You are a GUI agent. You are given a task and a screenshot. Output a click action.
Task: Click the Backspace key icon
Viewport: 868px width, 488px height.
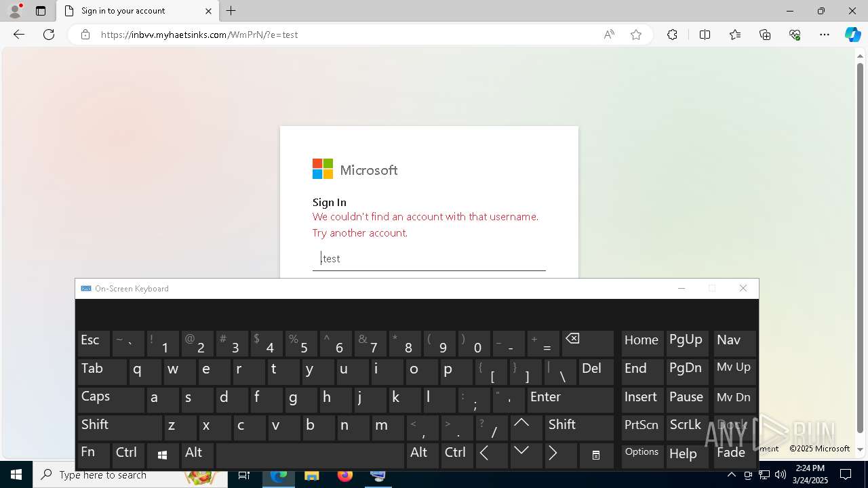588,343
